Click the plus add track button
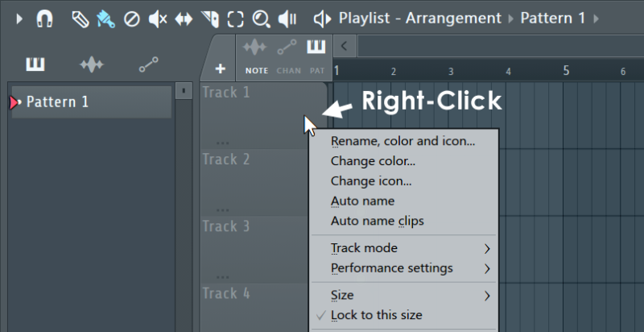 220,69
